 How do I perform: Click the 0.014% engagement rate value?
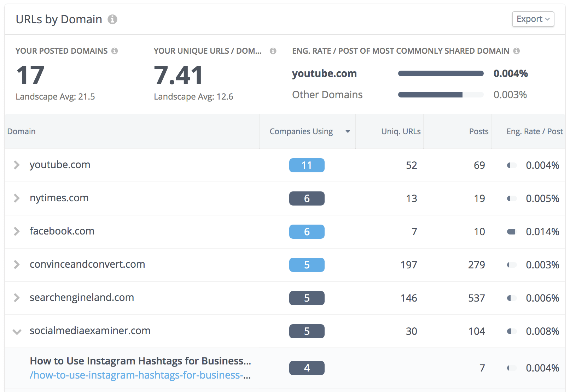[x=542, y=232]
